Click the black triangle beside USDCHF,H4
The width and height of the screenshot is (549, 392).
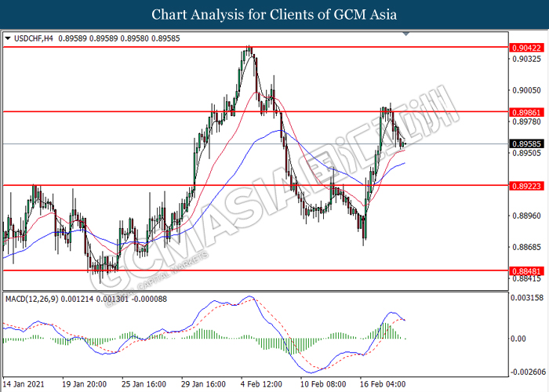(8, 37)
